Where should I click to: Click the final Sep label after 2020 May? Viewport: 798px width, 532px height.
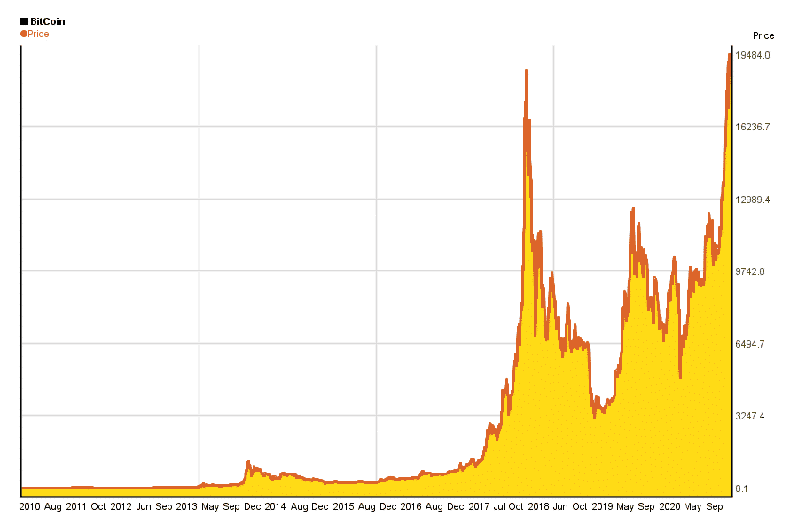[x=715, y=506]
